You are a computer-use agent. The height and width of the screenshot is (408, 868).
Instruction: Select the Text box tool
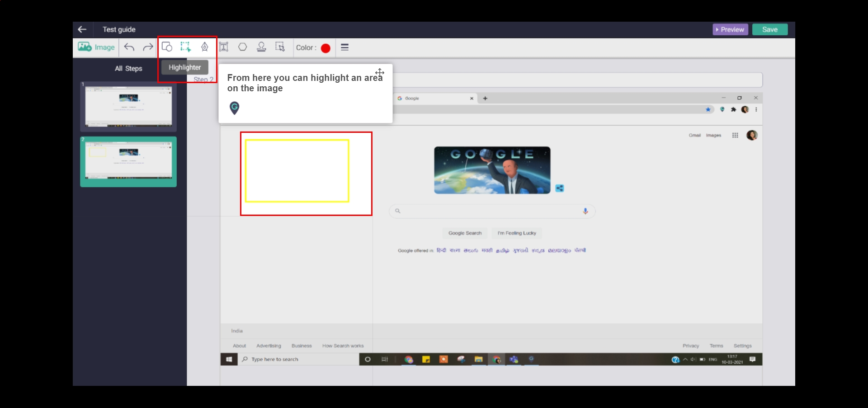[224, 47]
